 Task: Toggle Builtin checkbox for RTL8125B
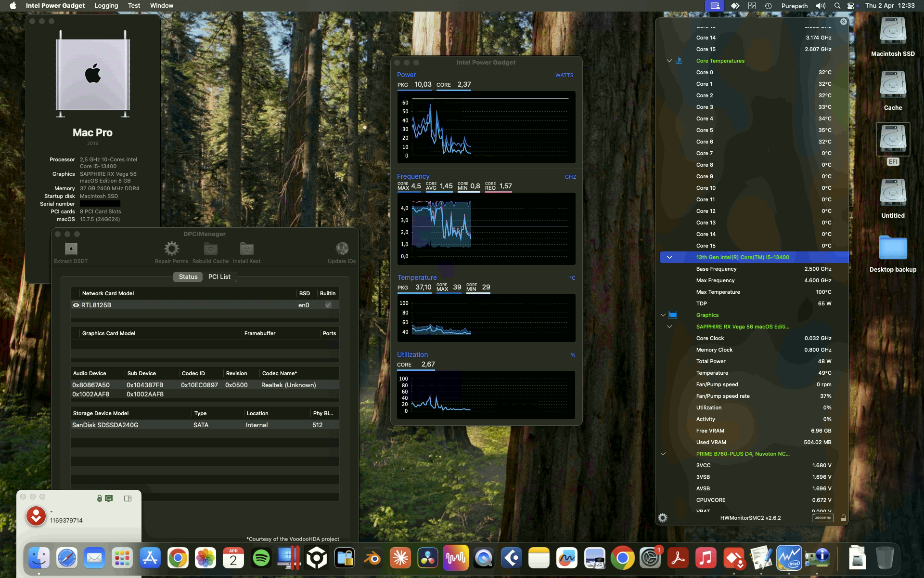coord(328,305)
